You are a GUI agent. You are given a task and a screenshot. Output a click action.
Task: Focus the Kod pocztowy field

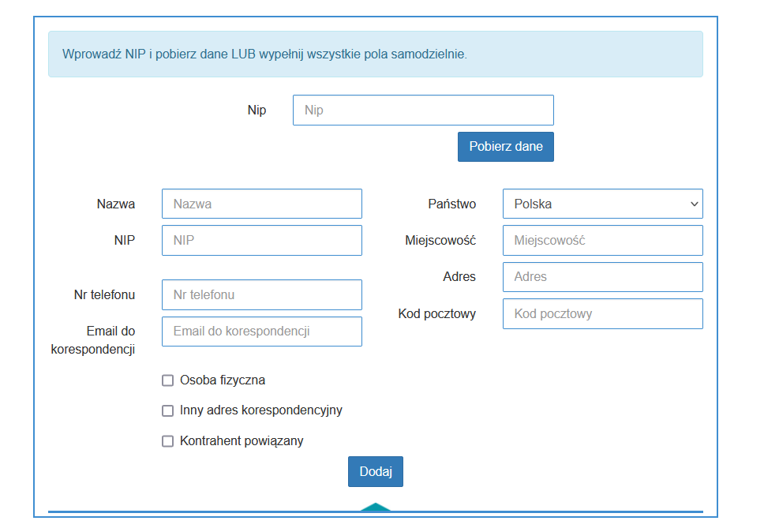(x=602, y=313)
